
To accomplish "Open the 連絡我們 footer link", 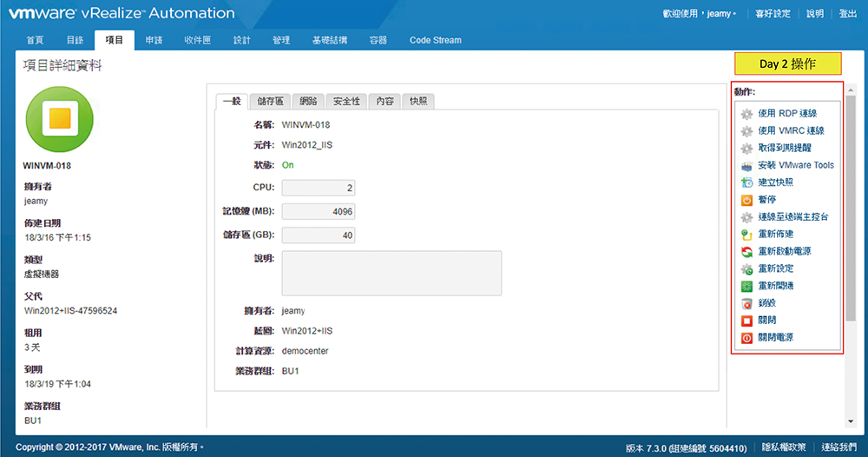I will [x=838, y=447].
